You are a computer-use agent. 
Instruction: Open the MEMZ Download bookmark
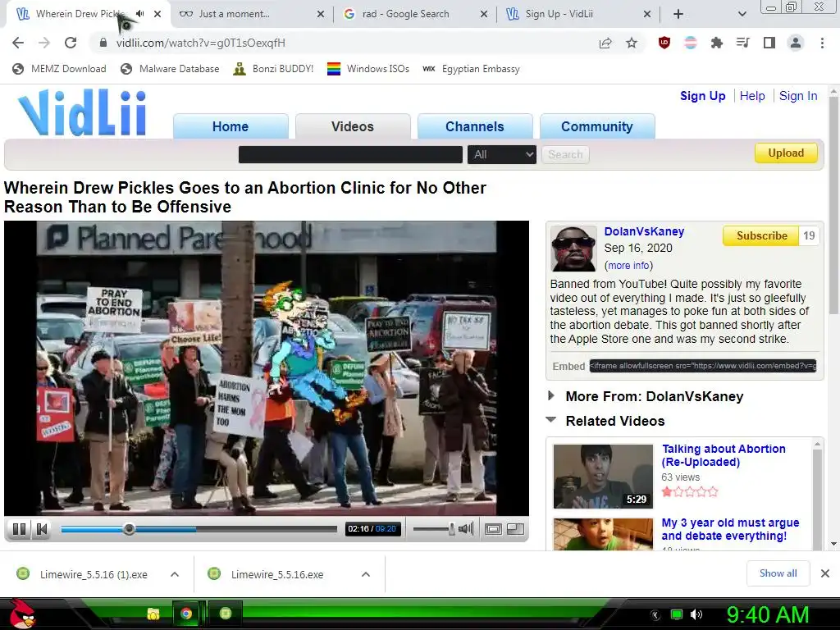pos(59,69)
